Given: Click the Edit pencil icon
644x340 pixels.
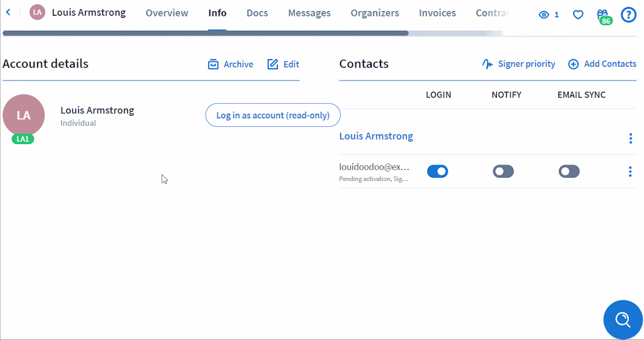Looking at the screenshot, I should (273, 64).
